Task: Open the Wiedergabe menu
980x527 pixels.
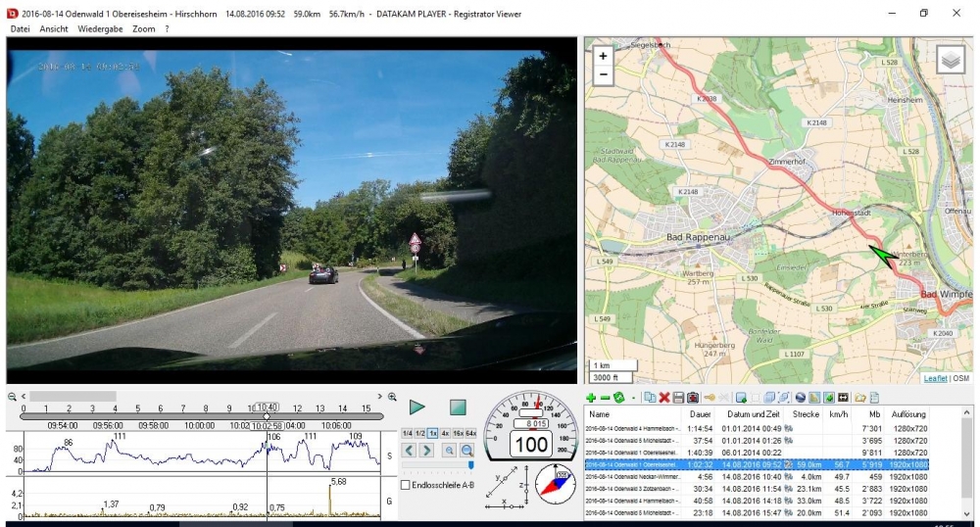Action: 101,29
